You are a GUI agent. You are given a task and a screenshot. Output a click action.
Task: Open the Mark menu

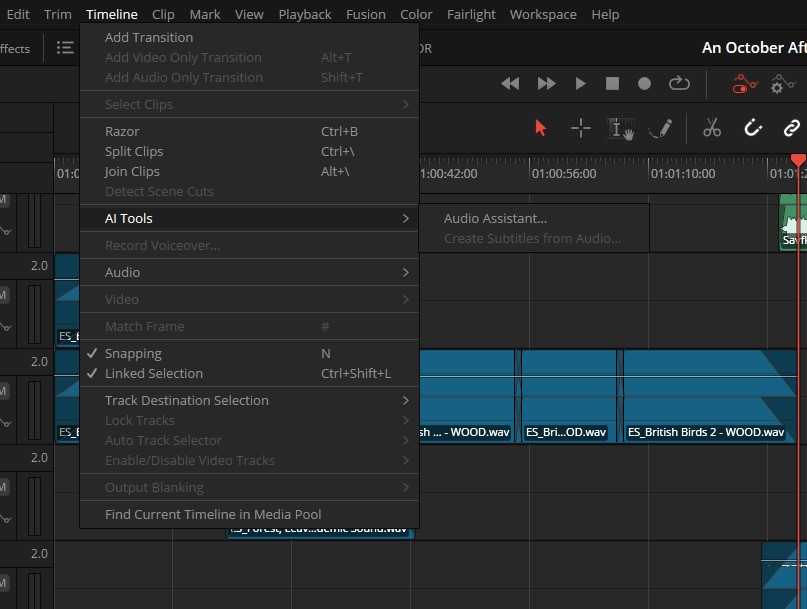click(x=205, y=14)
